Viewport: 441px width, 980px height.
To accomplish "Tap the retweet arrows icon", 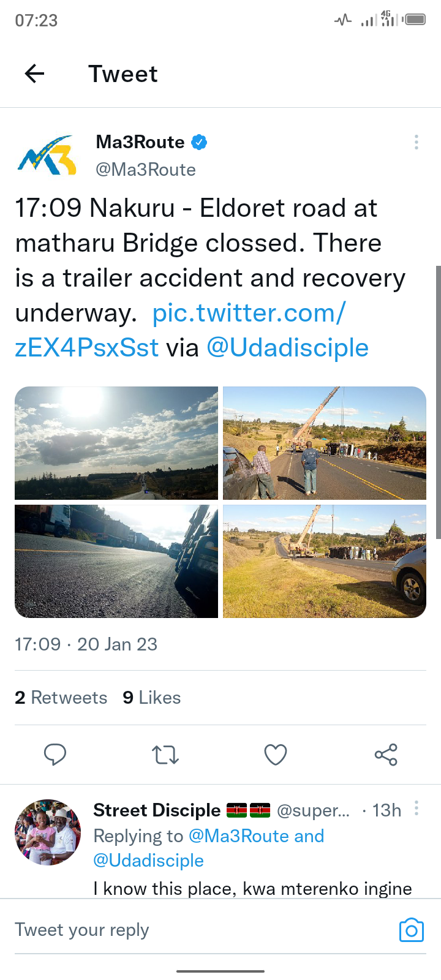I will coord(165,755).
